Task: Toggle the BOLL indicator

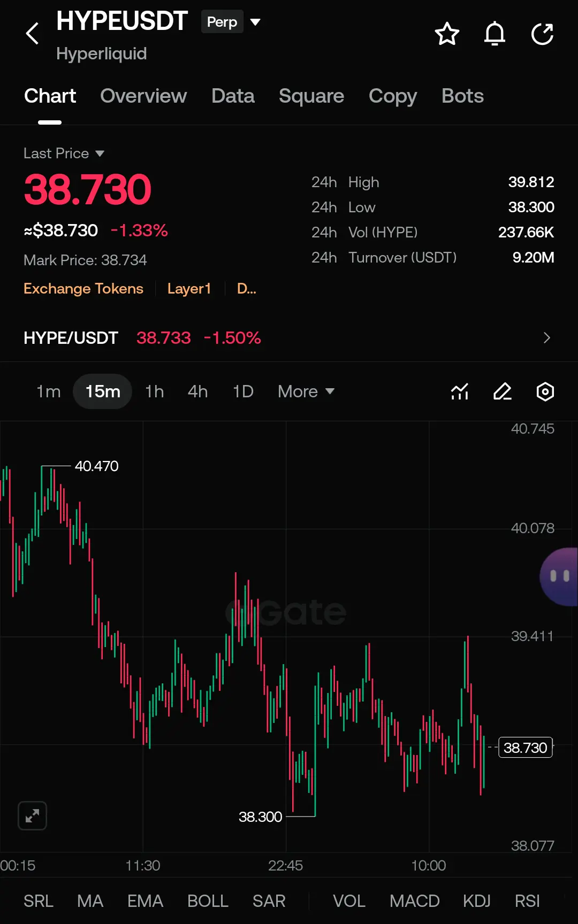Action: pos(208,901)
